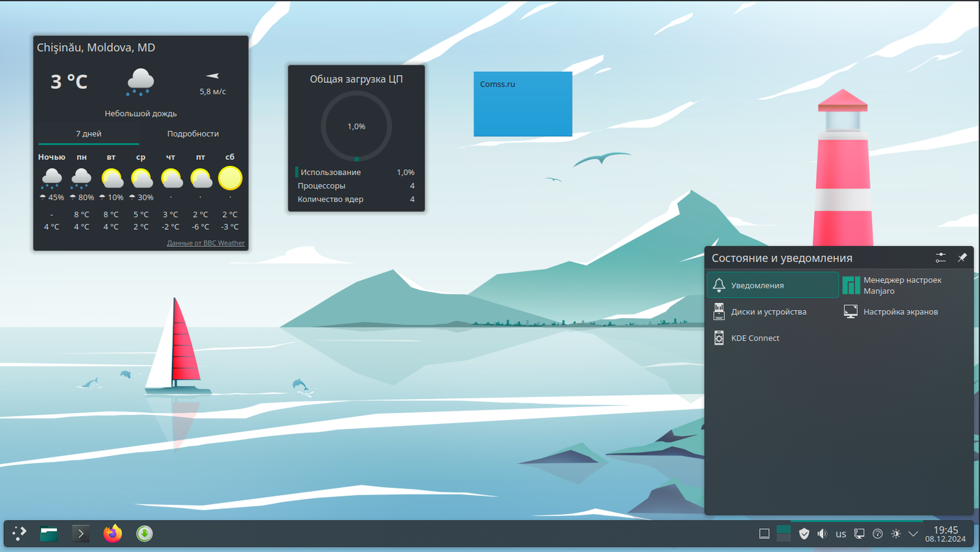The height and width of the screenshot is (552, 980).
Task: Click the 80% precipitation value
Action: tap(86, 197)
